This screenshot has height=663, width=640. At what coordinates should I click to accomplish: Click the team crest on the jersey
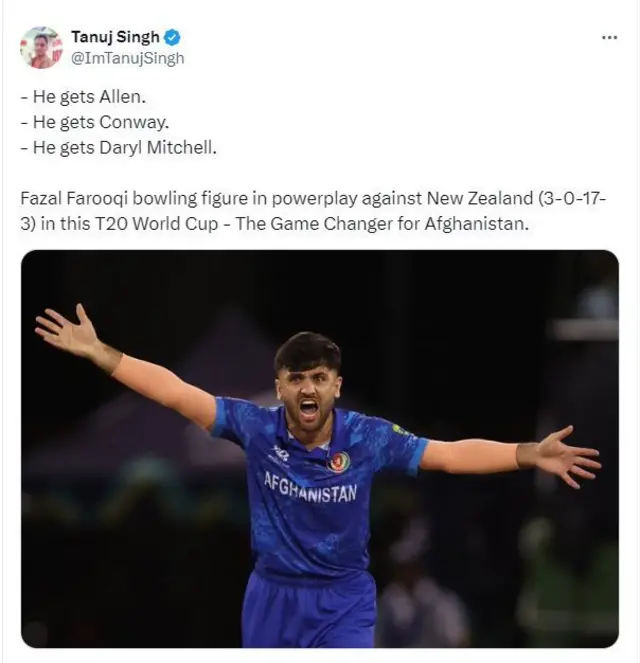[x=338, y=461]
